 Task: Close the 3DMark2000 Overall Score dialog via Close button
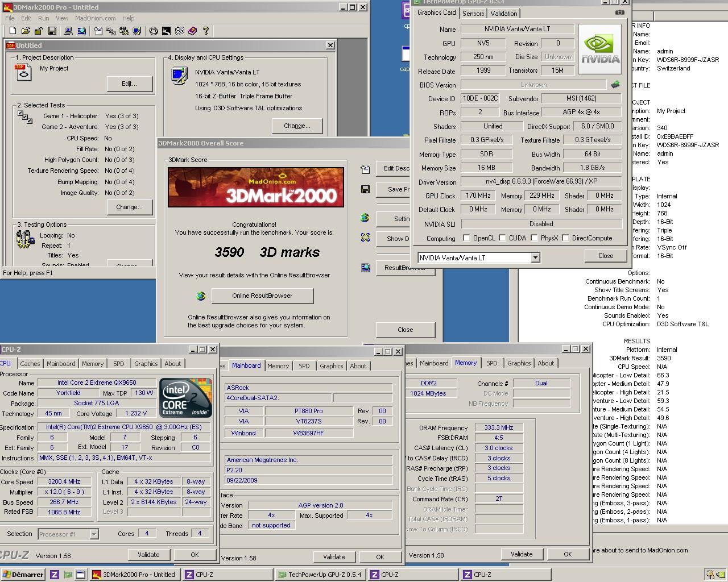(405, 330)
